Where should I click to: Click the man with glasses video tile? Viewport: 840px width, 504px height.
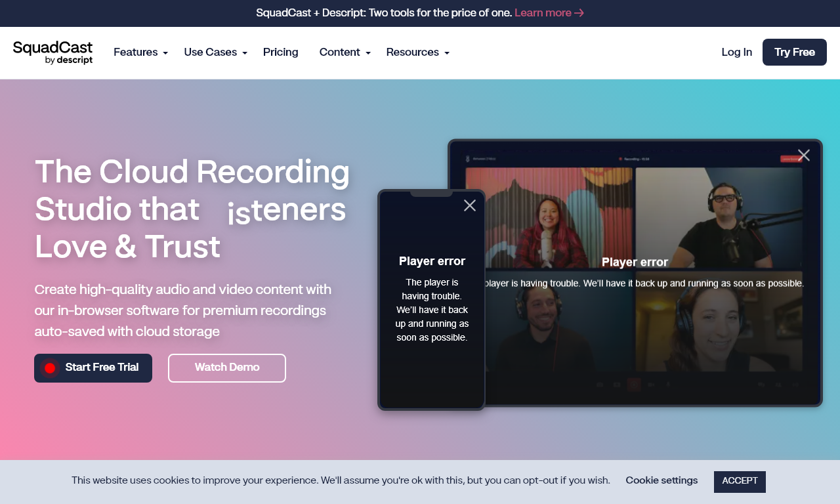(719, 218)
